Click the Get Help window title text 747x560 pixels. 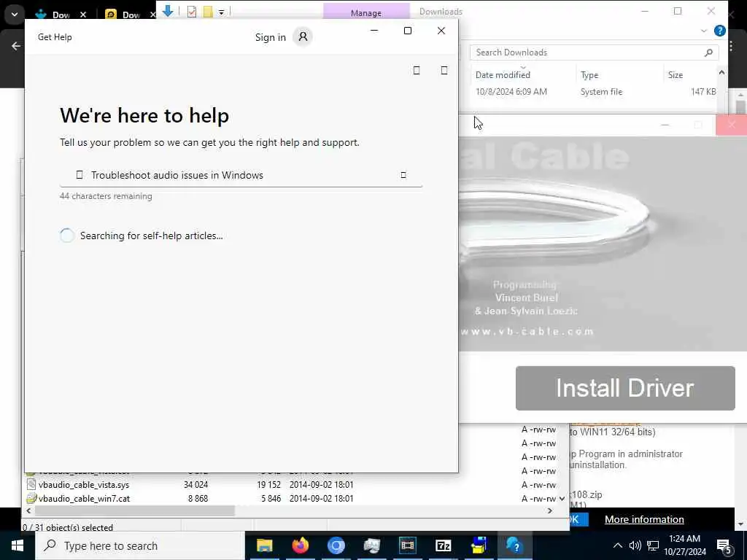pos(55,37)
